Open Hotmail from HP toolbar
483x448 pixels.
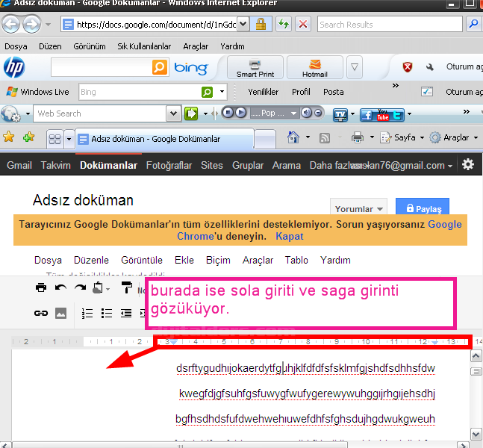(x=314, y=67)
